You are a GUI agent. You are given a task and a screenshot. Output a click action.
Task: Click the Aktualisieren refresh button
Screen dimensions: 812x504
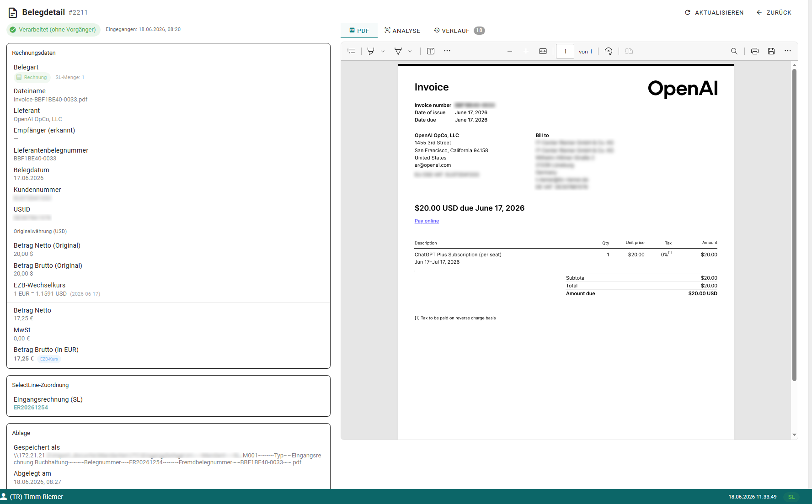tap(714, 12)
